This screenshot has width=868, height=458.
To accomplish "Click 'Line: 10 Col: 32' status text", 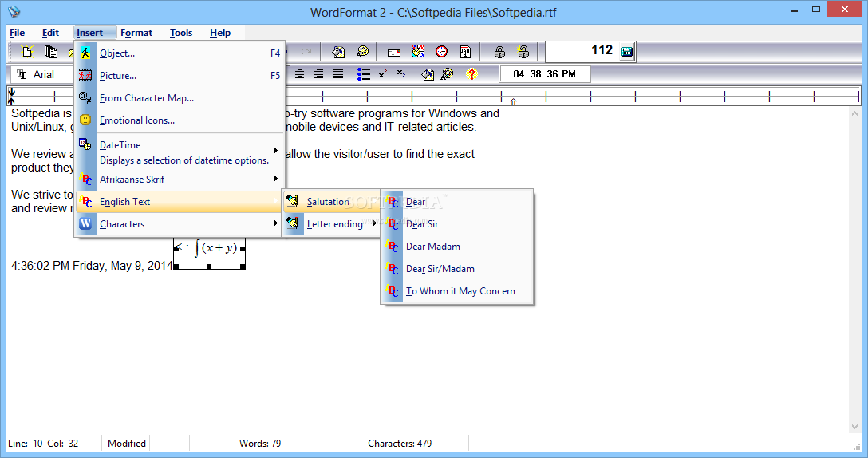I will 43,444.
